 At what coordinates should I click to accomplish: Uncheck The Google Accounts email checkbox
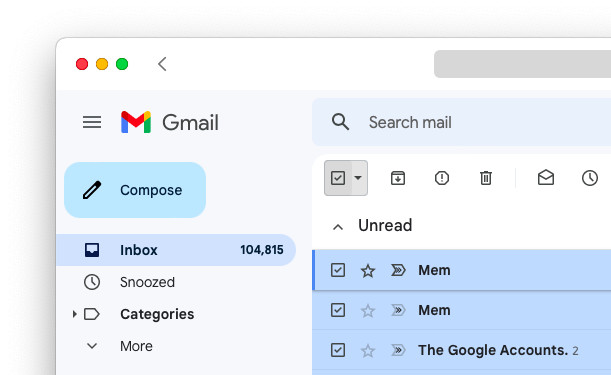(338, 350)
